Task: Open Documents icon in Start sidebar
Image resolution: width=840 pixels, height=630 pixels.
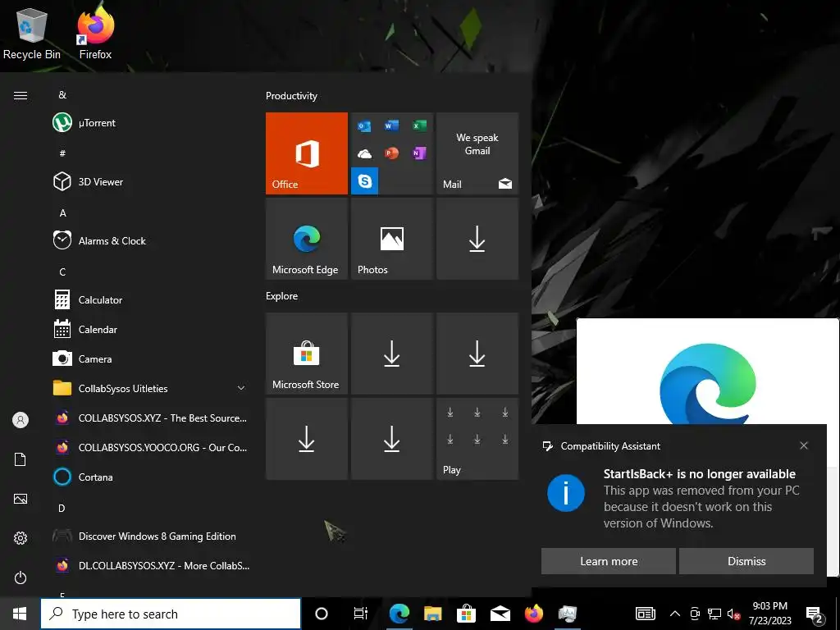Action: tap(21, 459)
